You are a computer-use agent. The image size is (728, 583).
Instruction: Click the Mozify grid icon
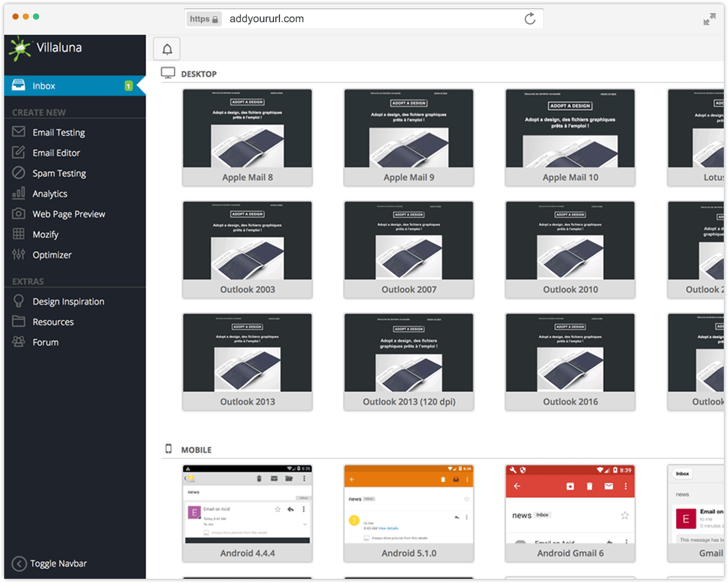[19, 234]
